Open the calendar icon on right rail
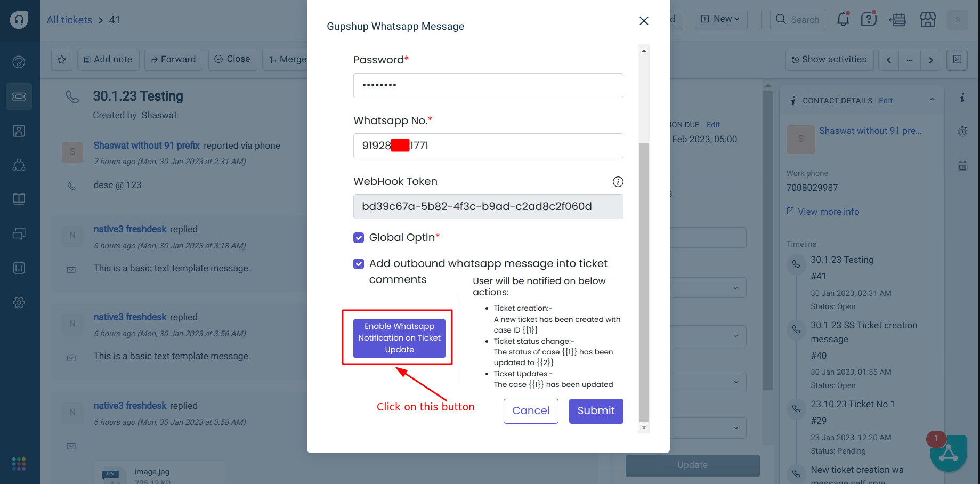 click(962, 166)
